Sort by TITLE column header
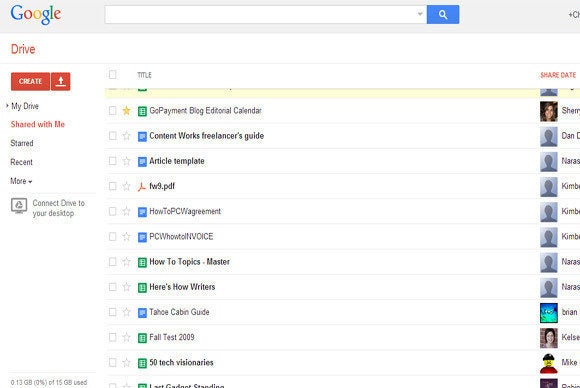Screen dimensions: 580x388 click(x=144, y=75)
